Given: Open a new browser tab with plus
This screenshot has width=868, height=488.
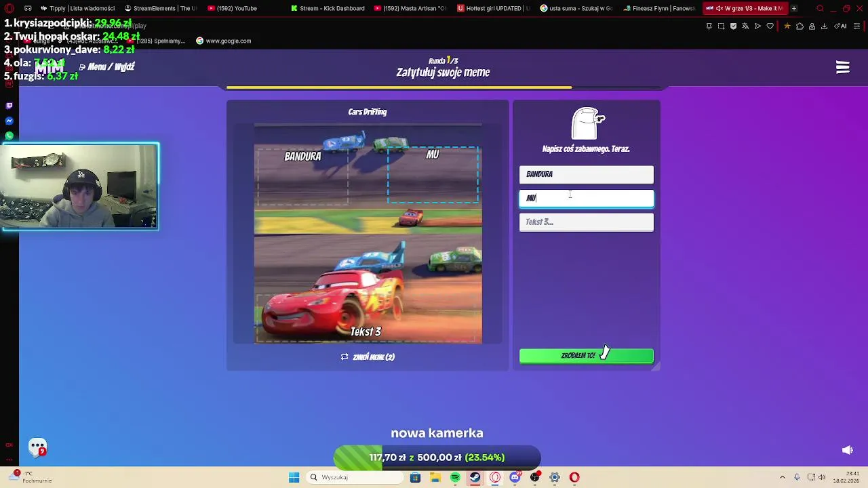Looking at the screenshot, I should [x=794, y=8].
